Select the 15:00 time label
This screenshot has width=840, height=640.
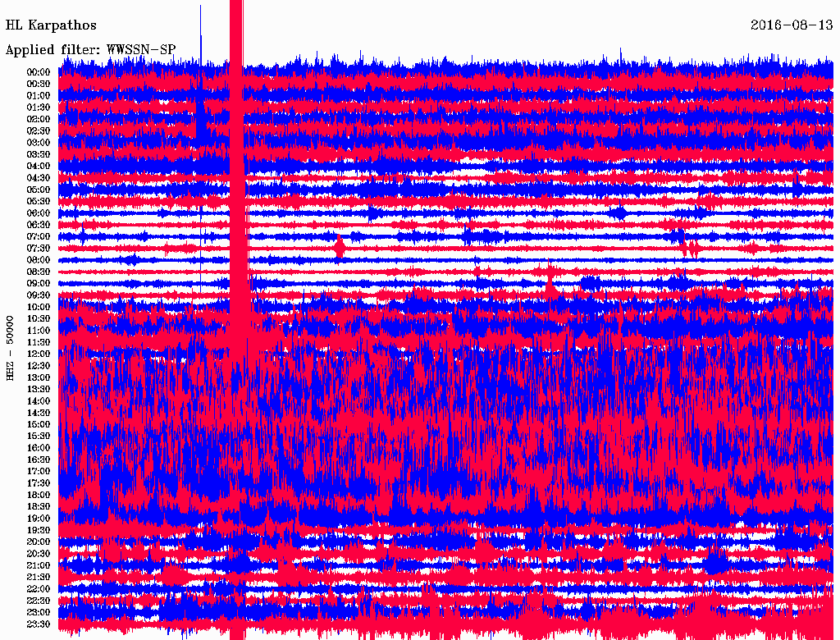39,424
